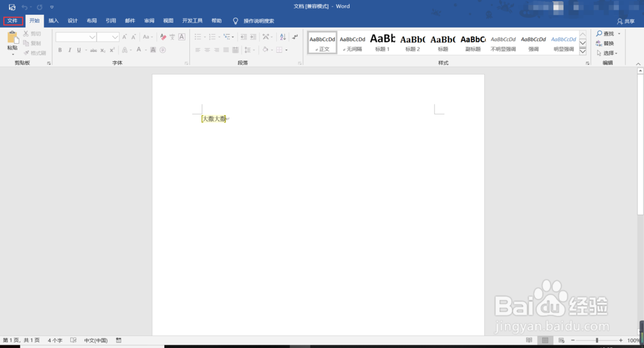Screen dimensions: 644x348
Task: Toggle Underline formatting
Action: pos(79,50)
